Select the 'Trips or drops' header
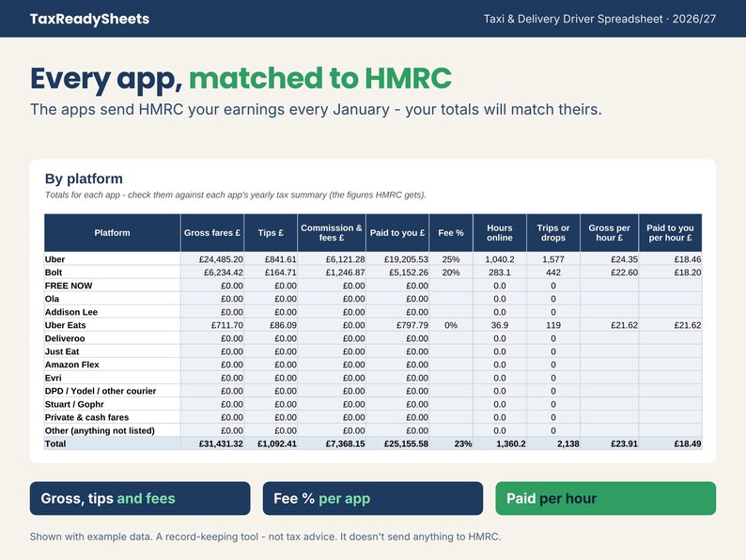The height and width of the screenshot is (560, 746). [553, 233]
